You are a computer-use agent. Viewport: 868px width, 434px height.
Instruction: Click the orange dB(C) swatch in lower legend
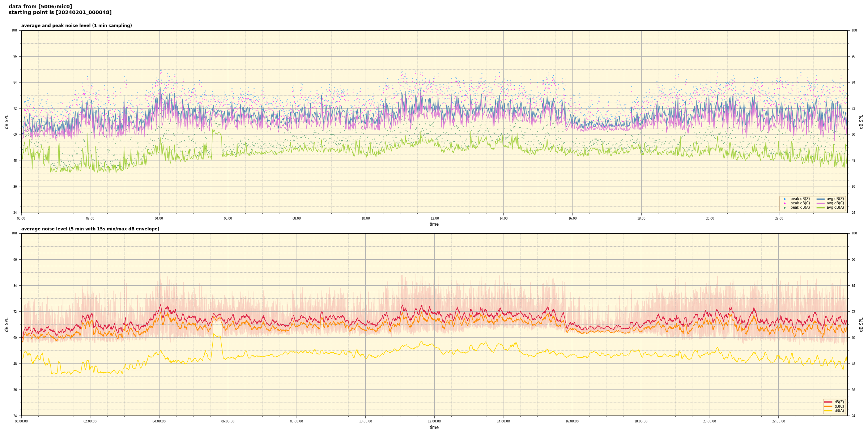pyautogui.click(x=828, y=406)
